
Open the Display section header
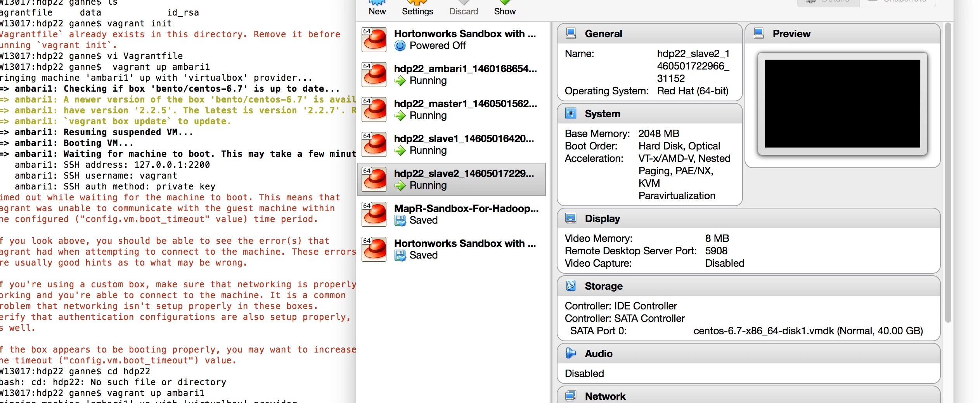(748, 218)
